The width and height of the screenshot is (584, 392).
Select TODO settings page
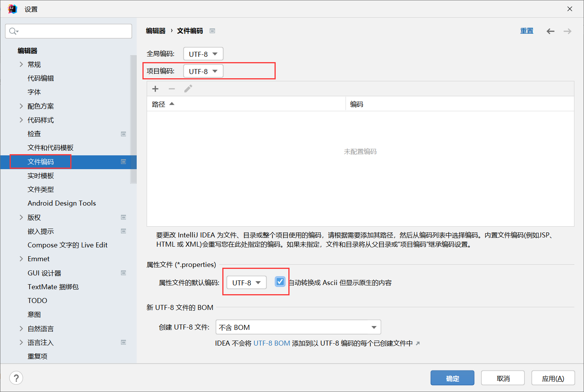tap(37, 301)
